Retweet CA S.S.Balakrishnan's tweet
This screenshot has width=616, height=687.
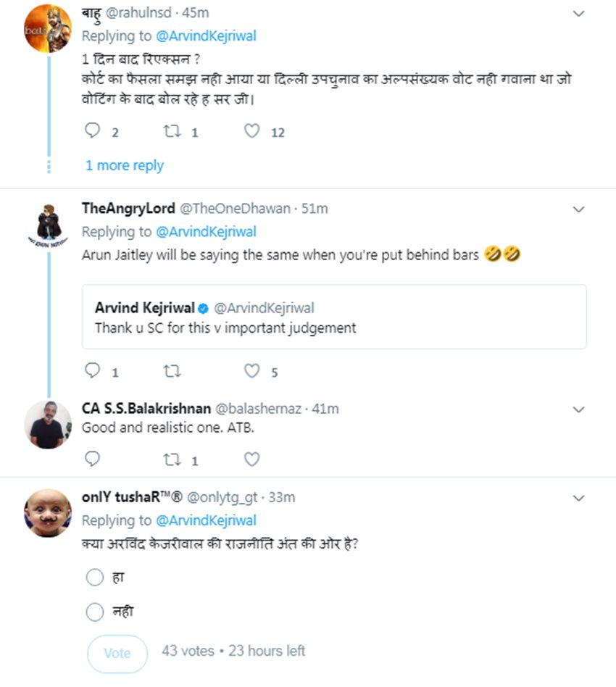[171, 459]
